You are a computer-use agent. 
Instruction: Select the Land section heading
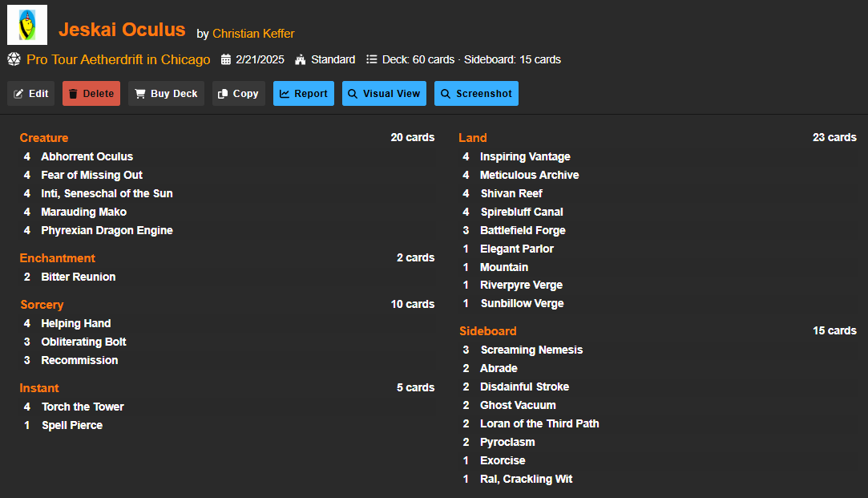473,138
